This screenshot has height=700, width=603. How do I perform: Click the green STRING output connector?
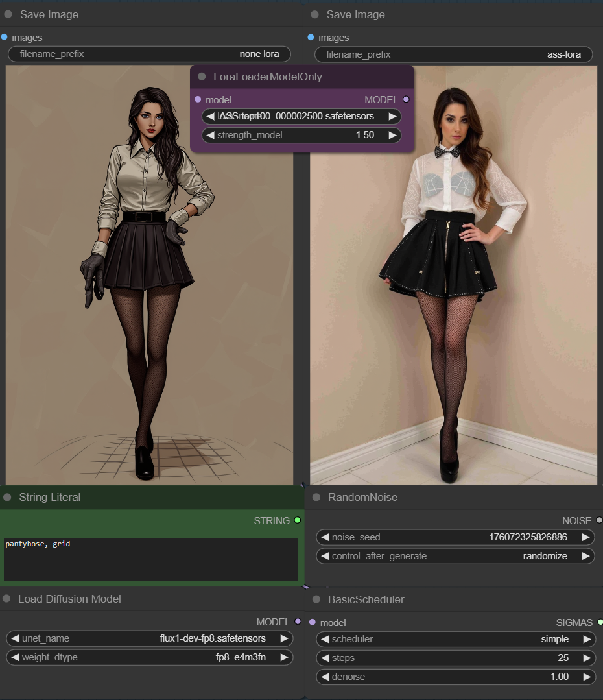(x=298, y=520)
